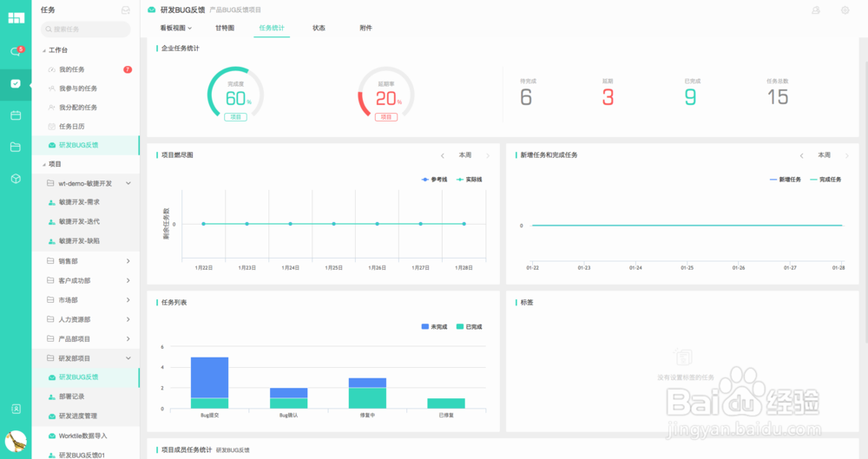
Task: Toggle the 未完成 legend in 任务列表
Action: tap(435, 326)
